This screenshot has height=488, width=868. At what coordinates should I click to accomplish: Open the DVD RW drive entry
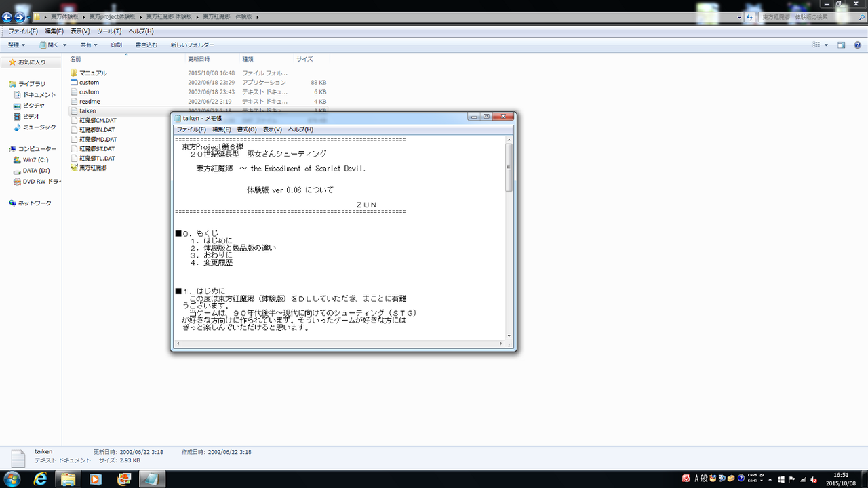[x=37, y=182]
